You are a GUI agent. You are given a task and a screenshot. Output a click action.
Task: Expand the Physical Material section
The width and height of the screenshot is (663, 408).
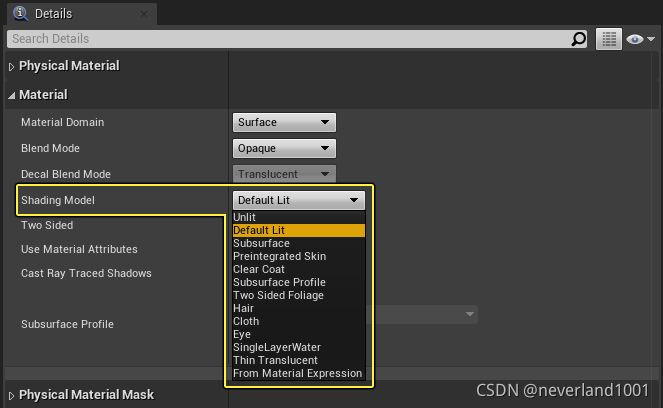[11, 66]
